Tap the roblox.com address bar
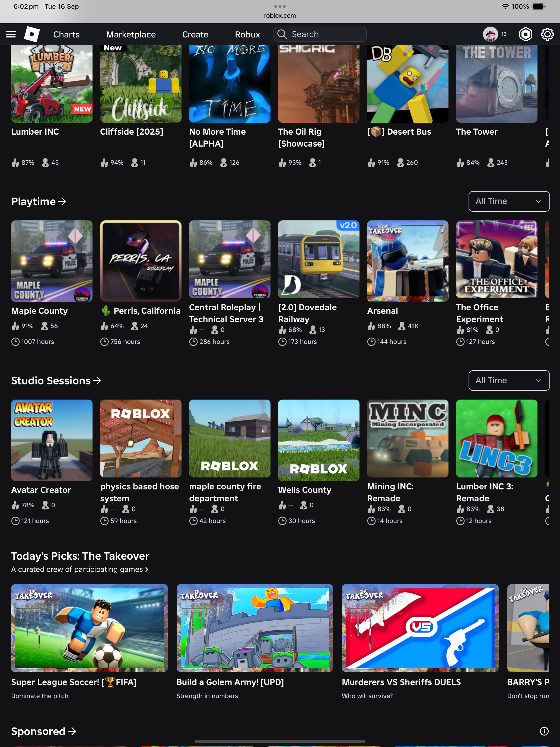The width and height of the screenshot is (560, 747). point(280,15)
